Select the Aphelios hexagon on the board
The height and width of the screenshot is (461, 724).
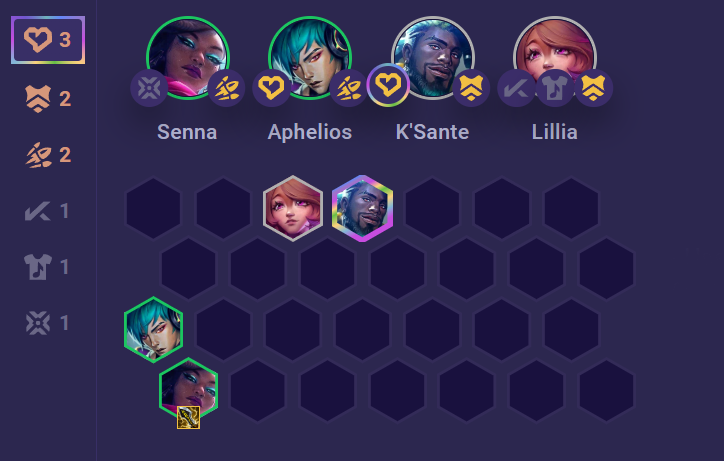[153, 330]
